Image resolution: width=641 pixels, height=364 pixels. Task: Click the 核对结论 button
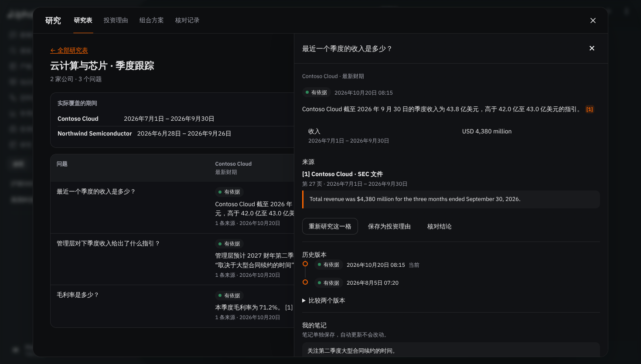pos(440,226)
